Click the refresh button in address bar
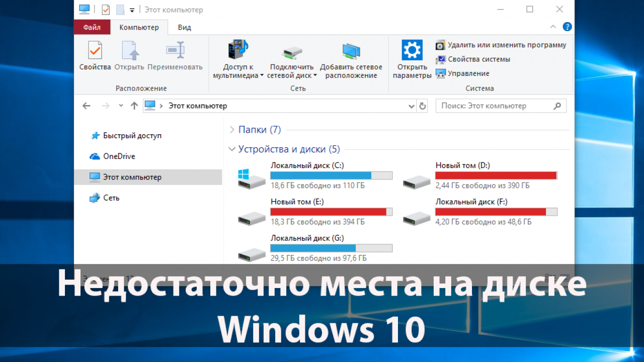644x362 pixels. click(x=423, y=106)
